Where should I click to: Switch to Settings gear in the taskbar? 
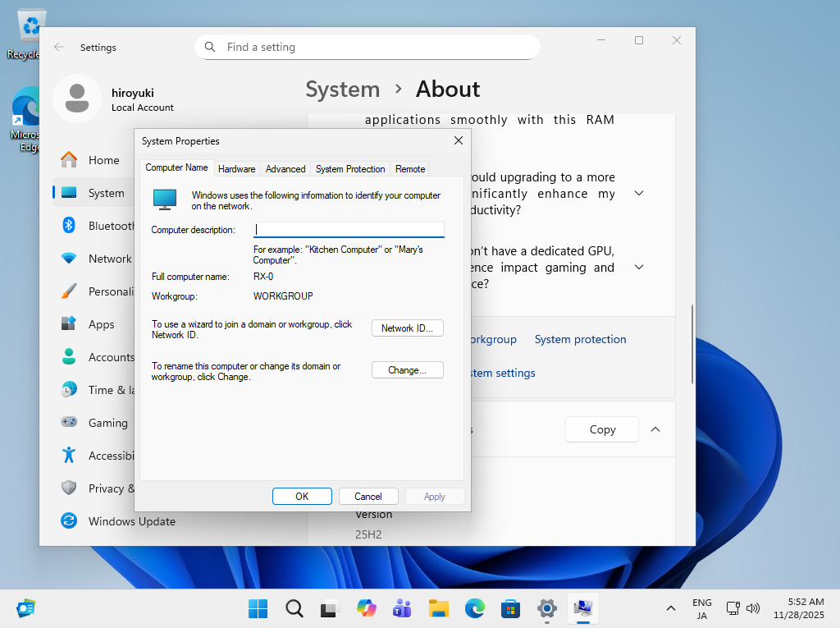point(546,608)
